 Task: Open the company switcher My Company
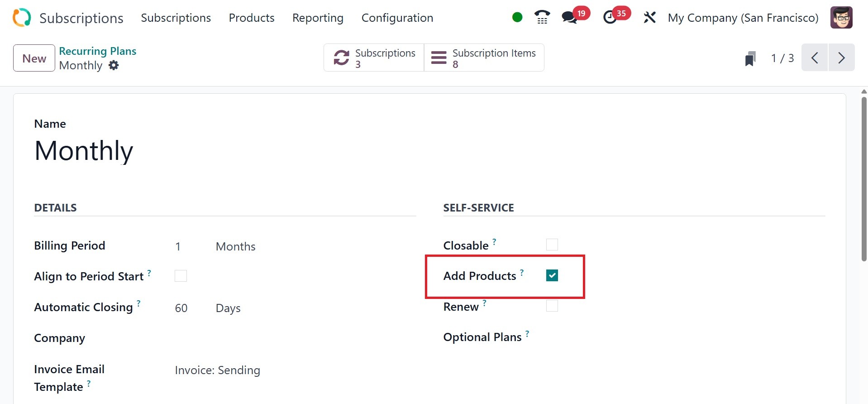(743, 18)
